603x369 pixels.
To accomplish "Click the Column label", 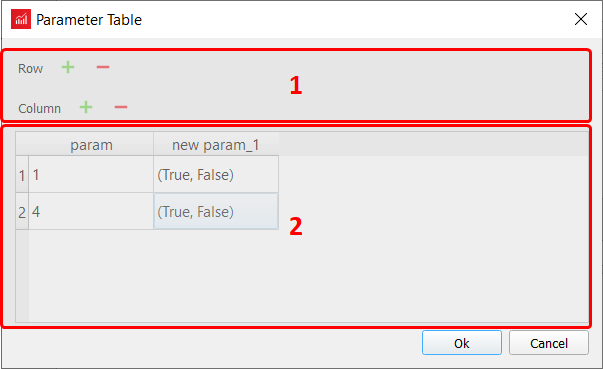I will 40,108.
